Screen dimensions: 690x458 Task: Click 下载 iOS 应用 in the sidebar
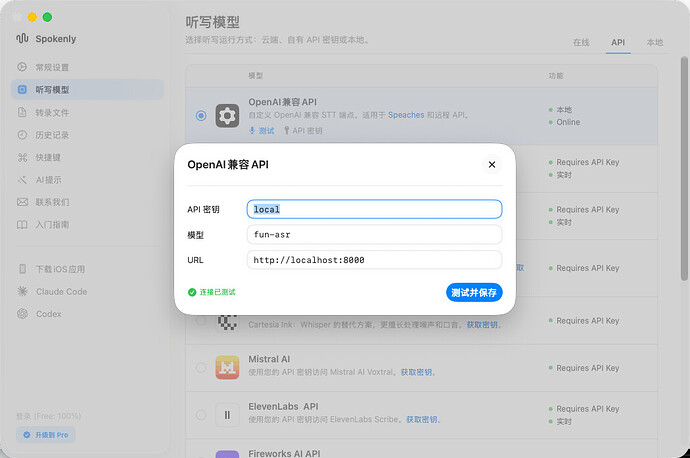[x=87, y=269]
